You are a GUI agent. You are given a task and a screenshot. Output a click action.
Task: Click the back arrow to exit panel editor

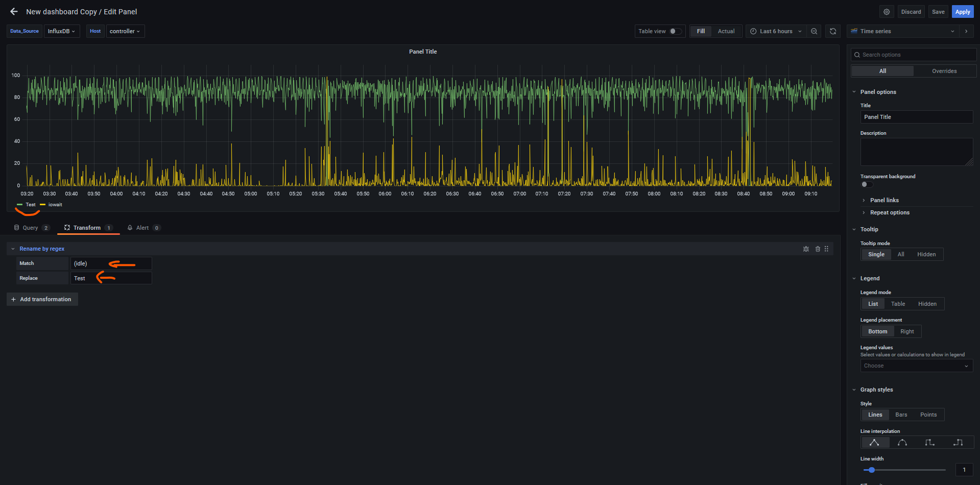[x=14, y=12]
